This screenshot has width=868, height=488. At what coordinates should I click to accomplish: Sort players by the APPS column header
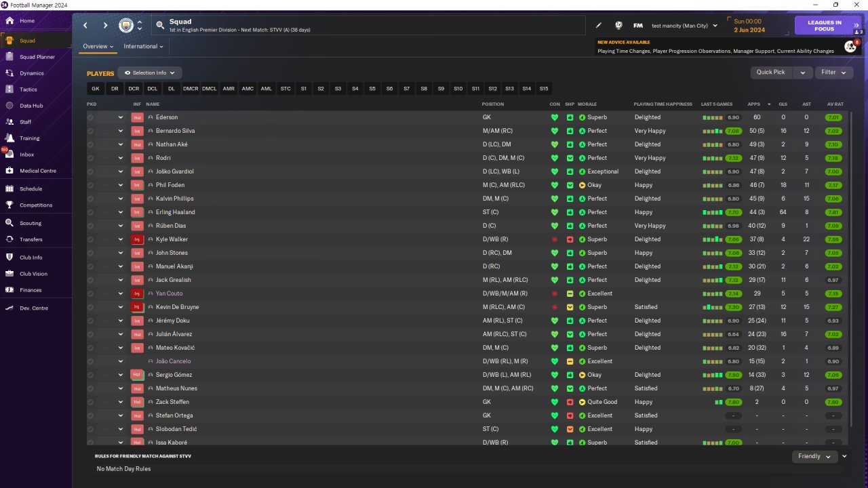[754, 104]
